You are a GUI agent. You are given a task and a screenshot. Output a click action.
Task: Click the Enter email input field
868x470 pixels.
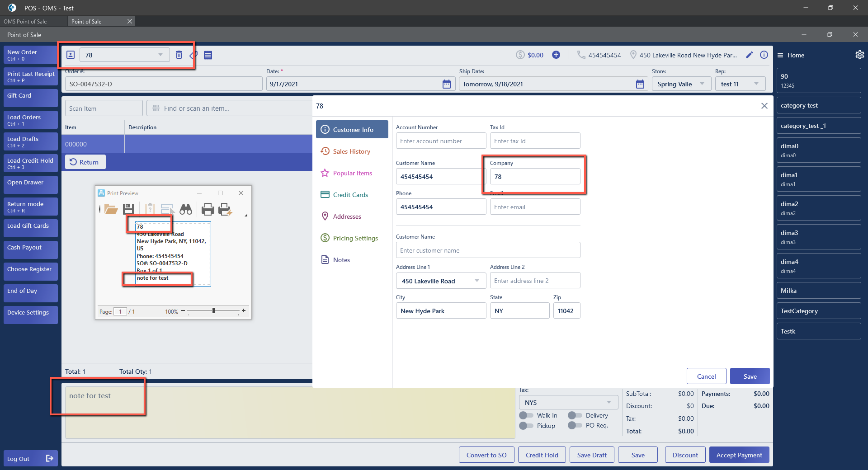pos(535,207)
